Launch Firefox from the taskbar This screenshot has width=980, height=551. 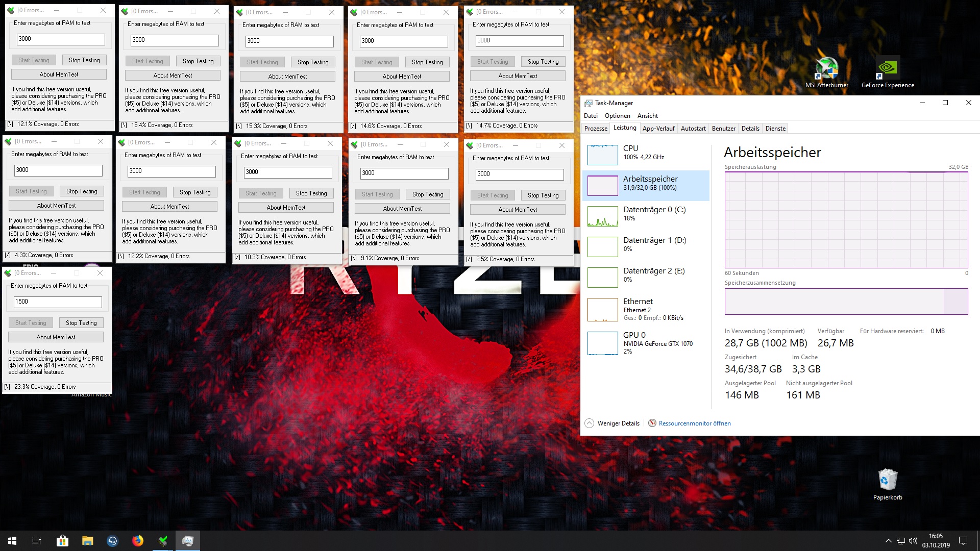138,541
